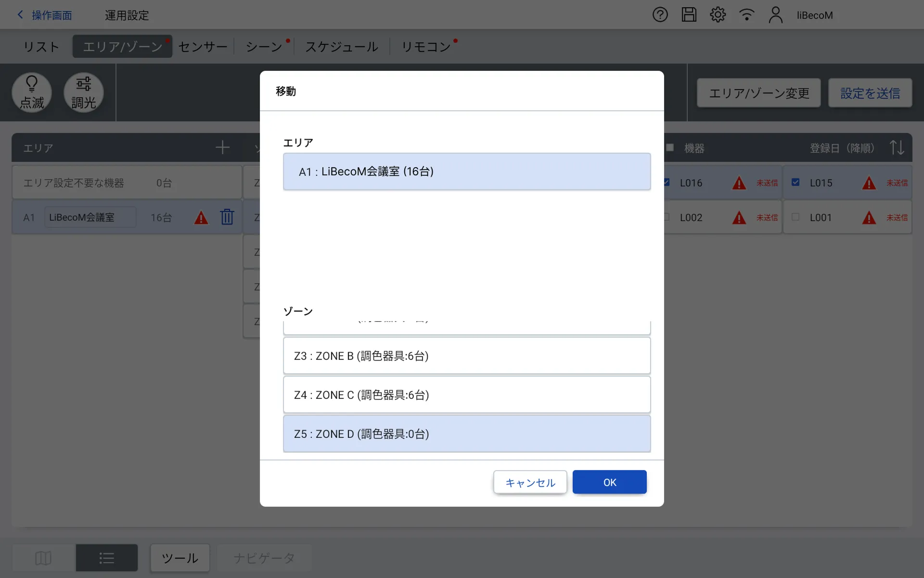Click the 調光 dimming sliders button
The height and width of the screenshot is (578, 924).
point(84,92)
